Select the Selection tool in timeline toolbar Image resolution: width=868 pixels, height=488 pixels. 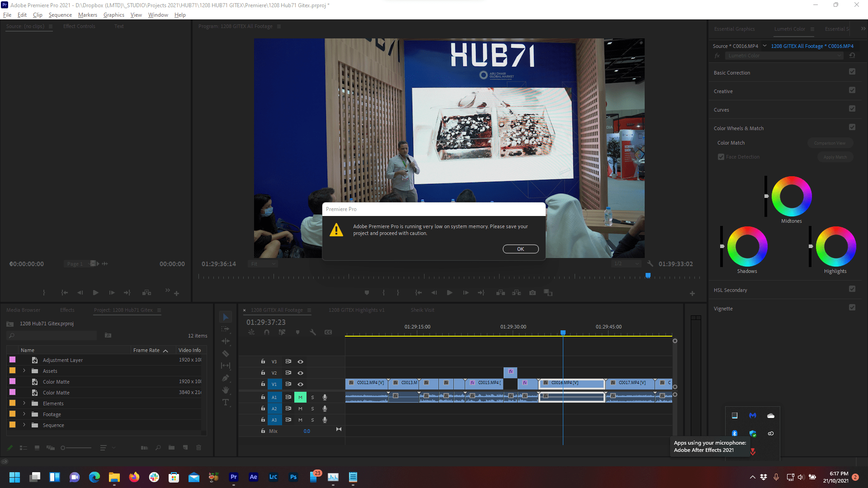(x=226, y=317)
